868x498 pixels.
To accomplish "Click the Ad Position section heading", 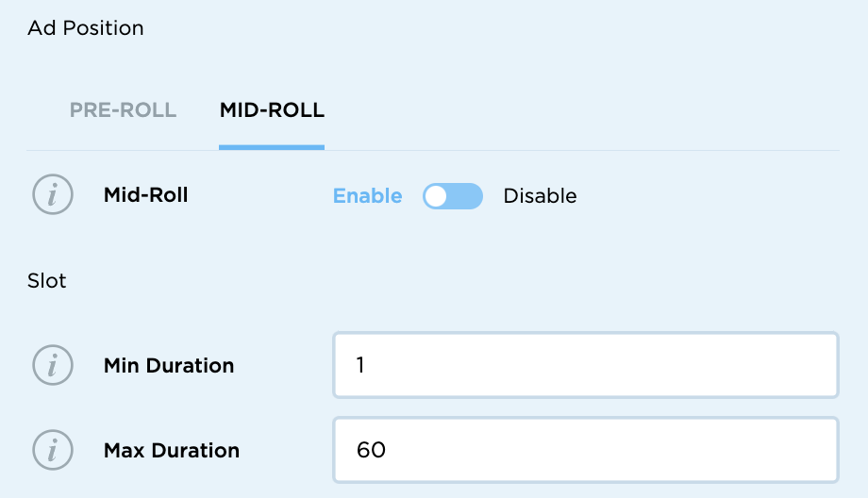I will click(86, 28).
